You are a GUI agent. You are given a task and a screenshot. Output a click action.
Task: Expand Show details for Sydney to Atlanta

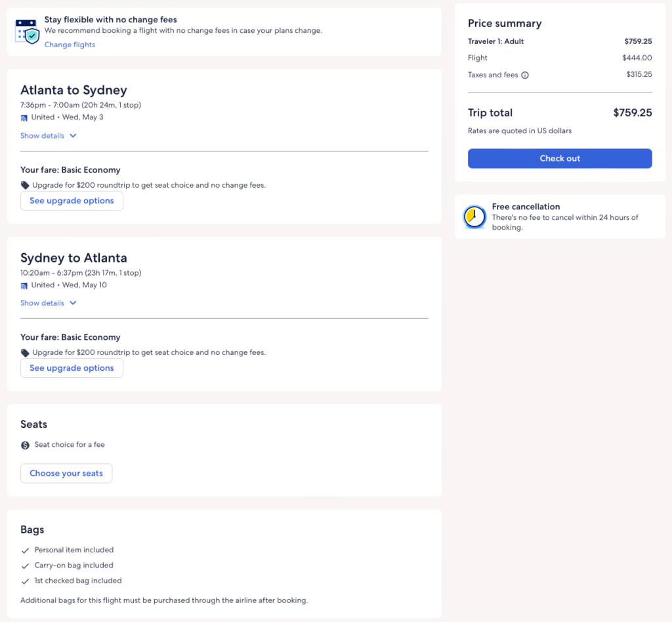click(x=49, y=303)
